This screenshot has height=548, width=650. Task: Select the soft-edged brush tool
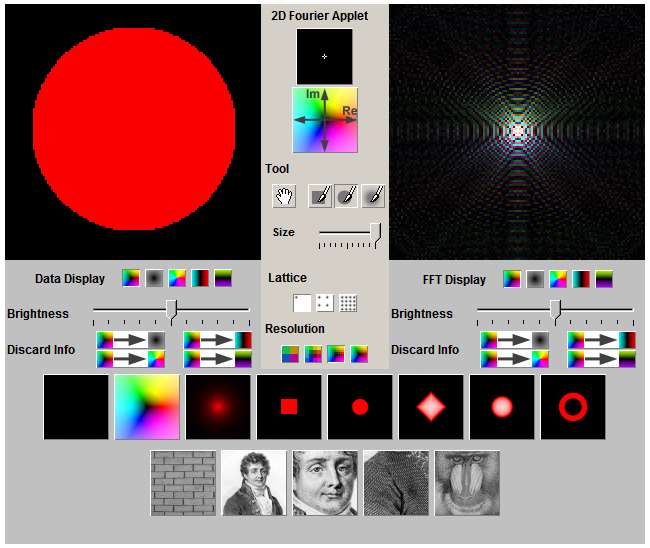[372, 196]
